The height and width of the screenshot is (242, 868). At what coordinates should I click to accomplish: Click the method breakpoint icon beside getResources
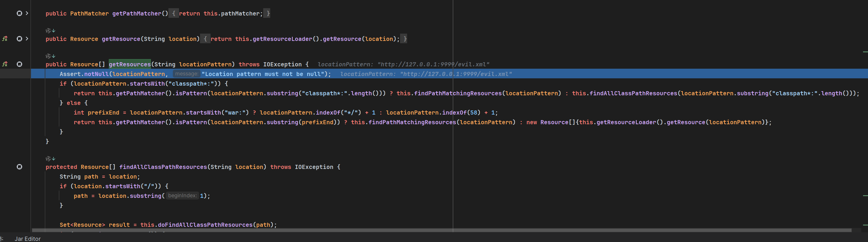[x=19, y=64]
